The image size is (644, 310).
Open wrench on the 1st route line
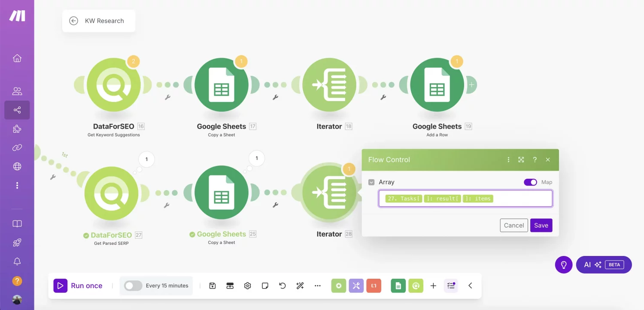[x=53, y=177]
